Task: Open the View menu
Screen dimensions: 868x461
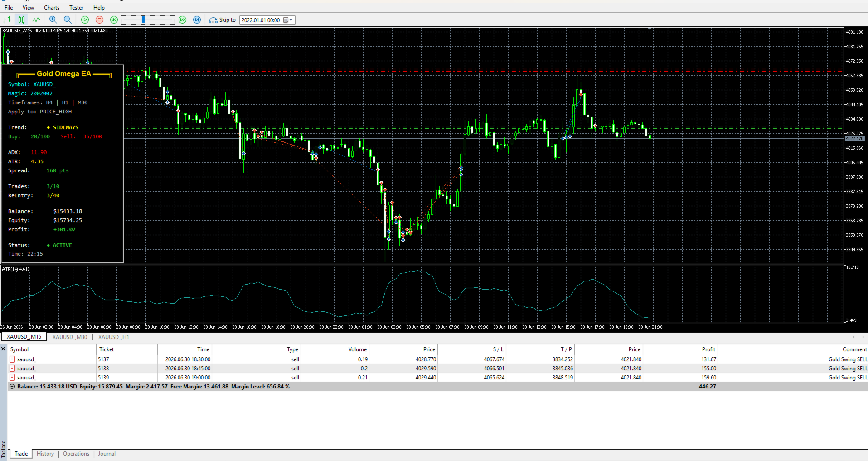Action: coord(28,8)
